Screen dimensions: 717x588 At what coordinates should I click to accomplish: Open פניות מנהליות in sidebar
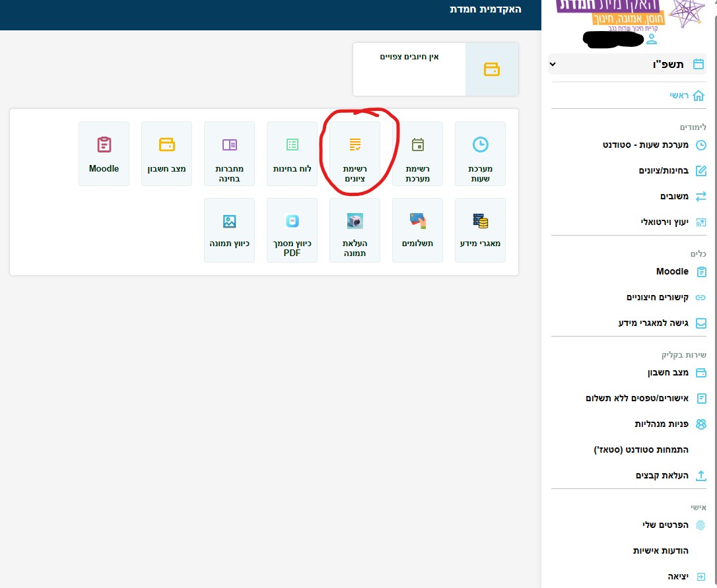click(661, 424)
